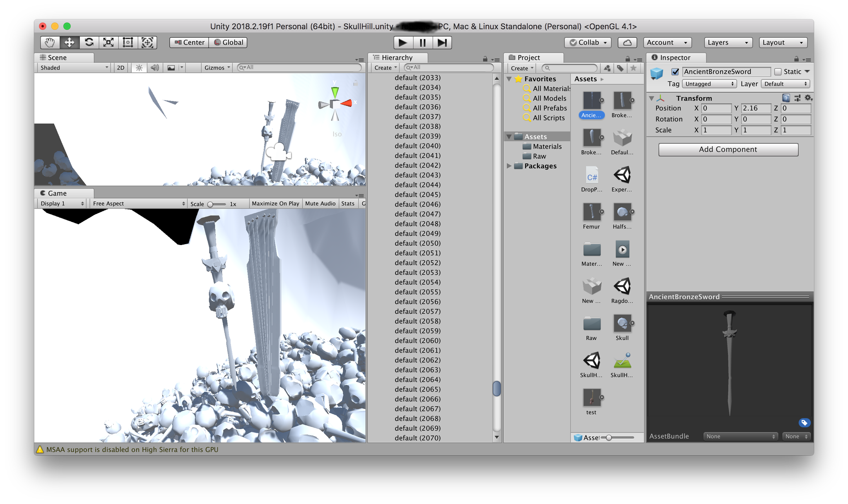Switch to the Game tab
The height and width of the screenshot is (504, 848).
57,193
